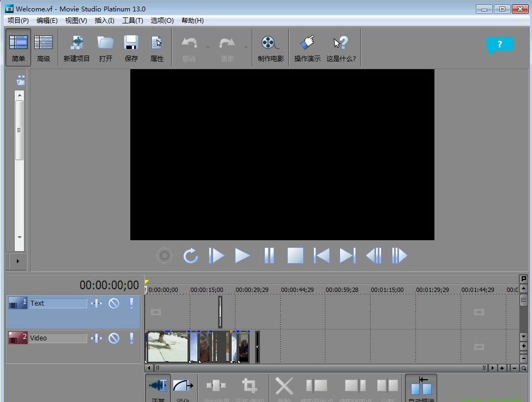The width and height of the screenshot is (532, 402).
Task: Click the Redo (重做) arrow icon
Action: pyautogui.click(x=227, y=43)
